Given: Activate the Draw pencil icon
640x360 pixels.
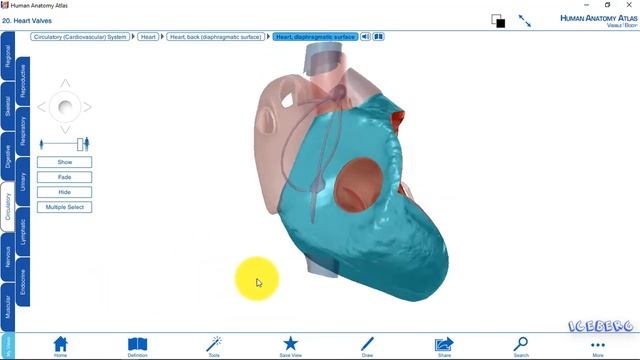Looking at the screenshot, I should [367, 344].
